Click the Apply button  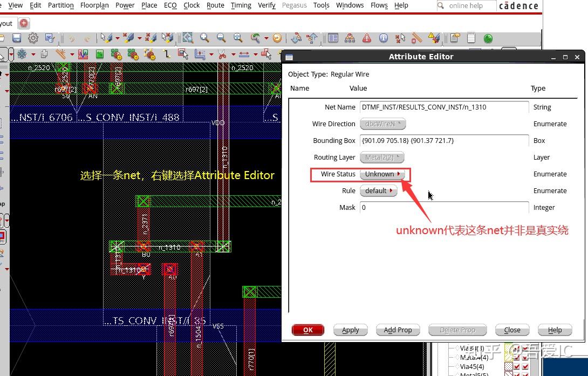tap(350, 330)
